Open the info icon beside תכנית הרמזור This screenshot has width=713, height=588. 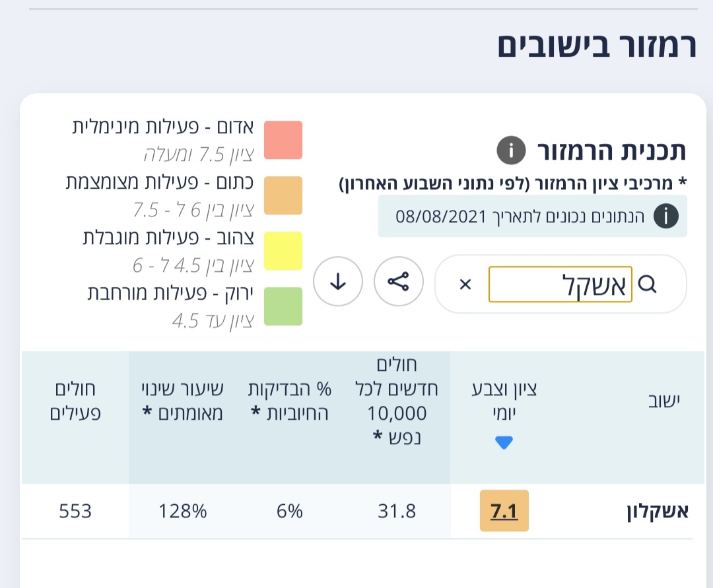(x=510, y=150)
